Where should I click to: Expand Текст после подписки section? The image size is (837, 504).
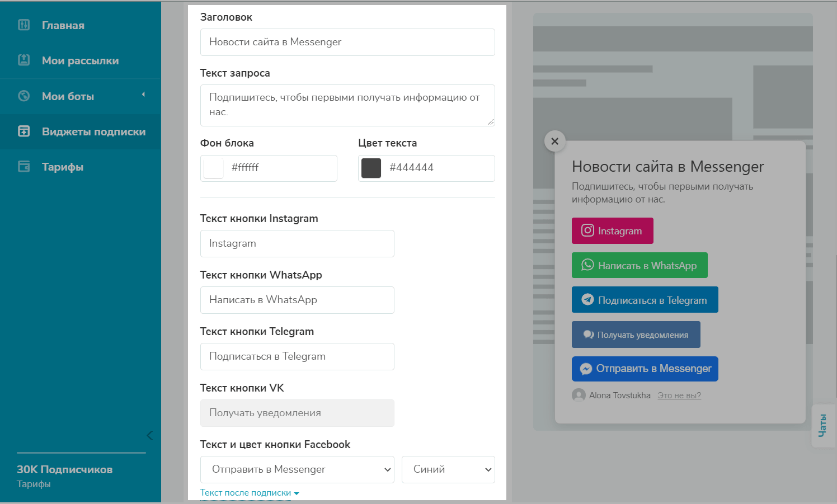(250, 493)
